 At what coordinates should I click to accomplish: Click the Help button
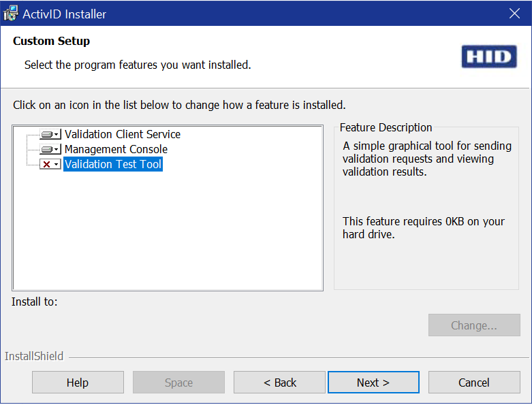tap(78, 383)
